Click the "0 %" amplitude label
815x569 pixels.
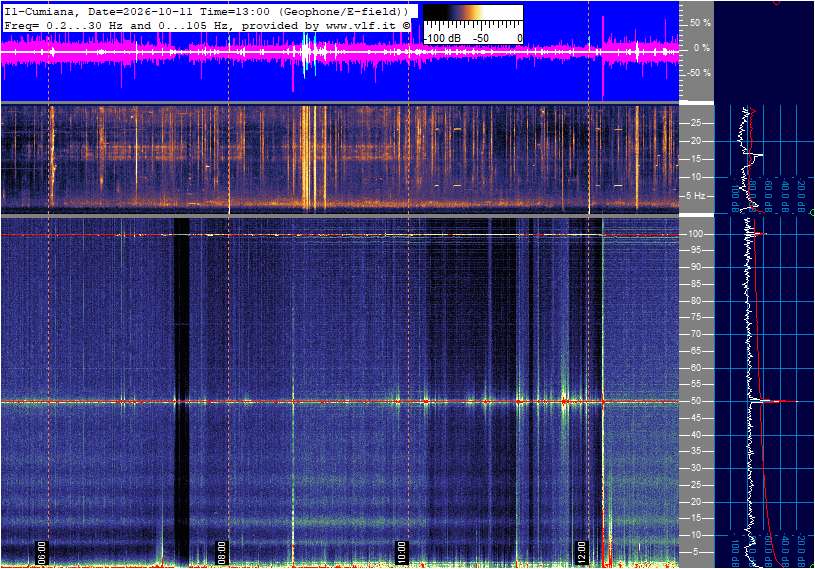702,48
